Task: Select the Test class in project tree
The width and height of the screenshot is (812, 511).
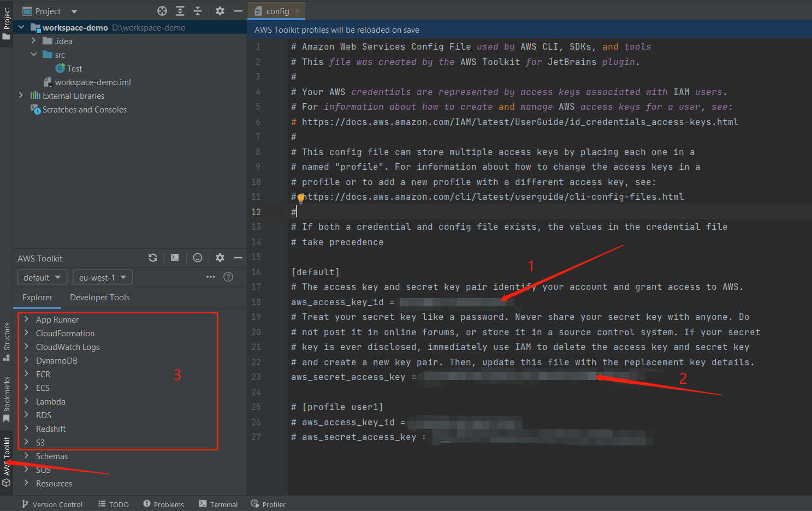Action: [x=74, y=69]
